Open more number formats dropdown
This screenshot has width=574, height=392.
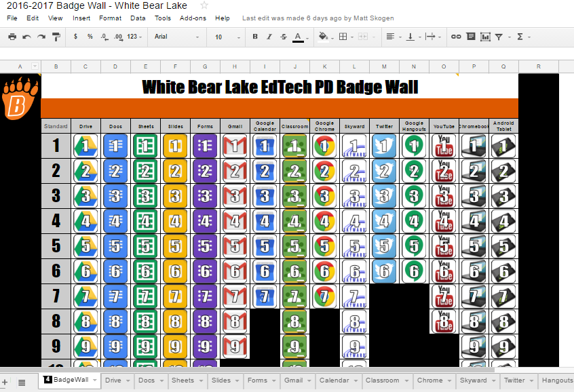coord(134,37)
